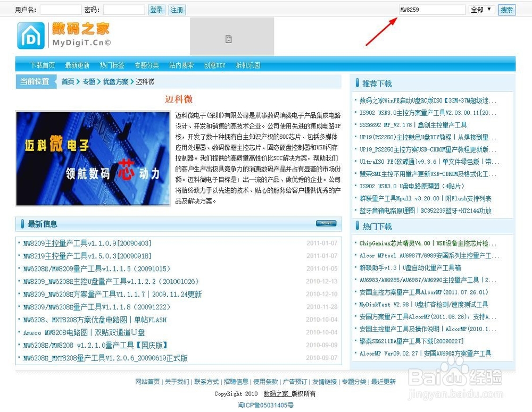Screen dimensions: 532x412
Task: Click the 注册 register button
Action: [177, 10]
